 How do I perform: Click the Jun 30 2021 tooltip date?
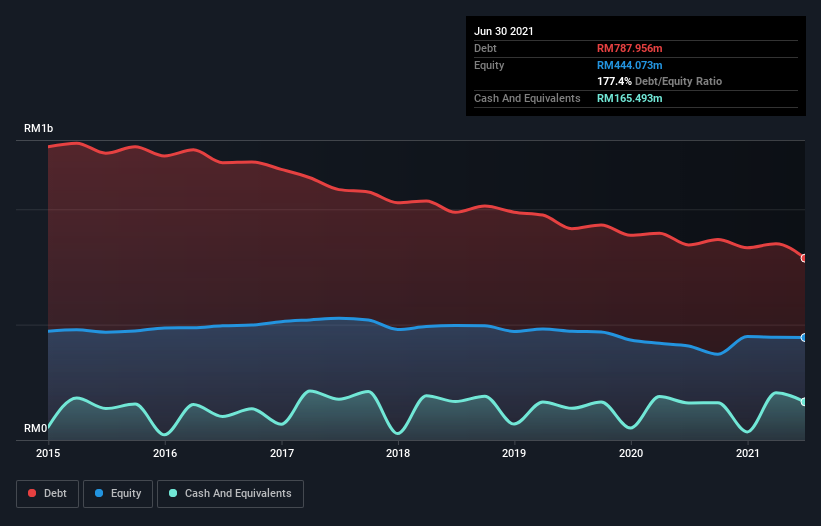pyautogui.click(x=504, y=31)
